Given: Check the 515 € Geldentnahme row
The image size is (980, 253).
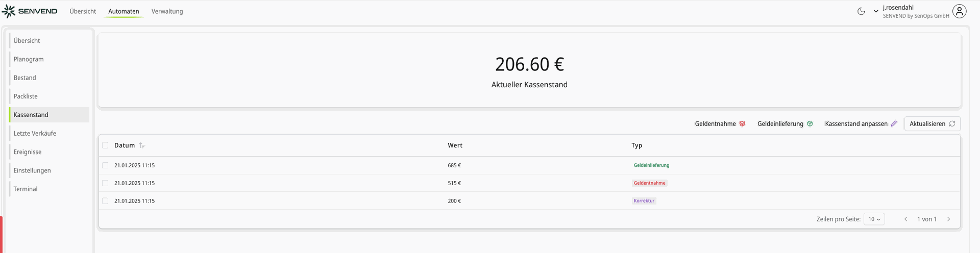Looking at the screenshot, I should 105,183.
